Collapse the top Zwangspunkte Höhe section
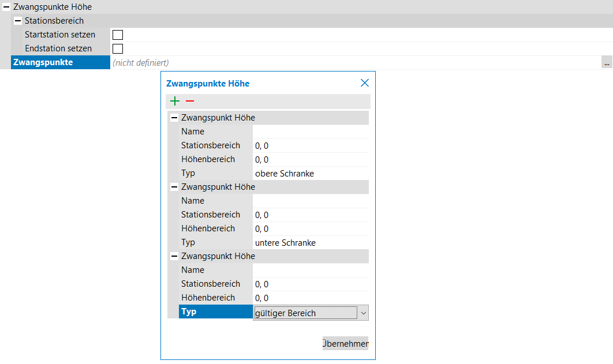This screenshot has width=613, height=364. coord(6,7)
